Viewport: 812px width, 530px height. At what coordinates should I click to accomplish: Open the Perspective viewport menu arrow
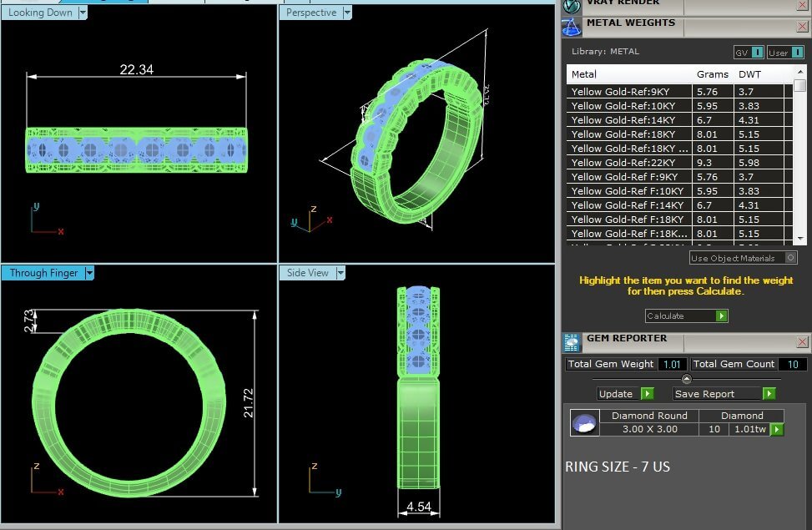[x=347, y=13]
